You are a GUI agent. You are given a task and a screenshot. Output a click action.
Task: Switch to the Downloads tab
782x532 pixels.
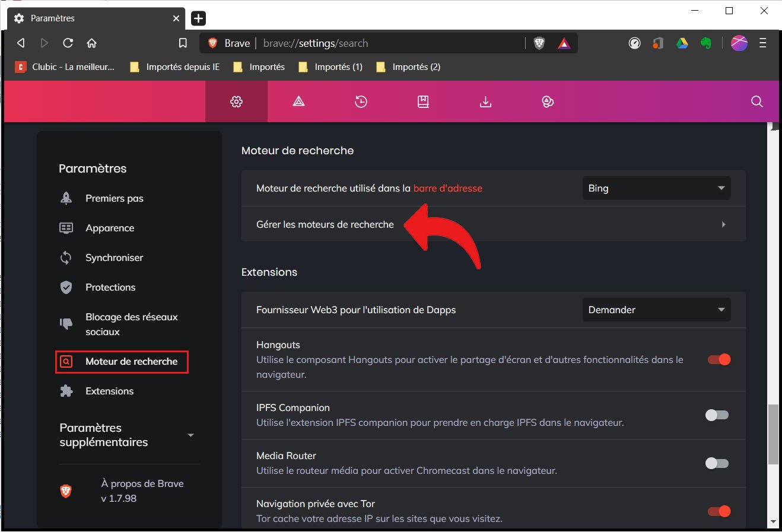tap(485, 101)
